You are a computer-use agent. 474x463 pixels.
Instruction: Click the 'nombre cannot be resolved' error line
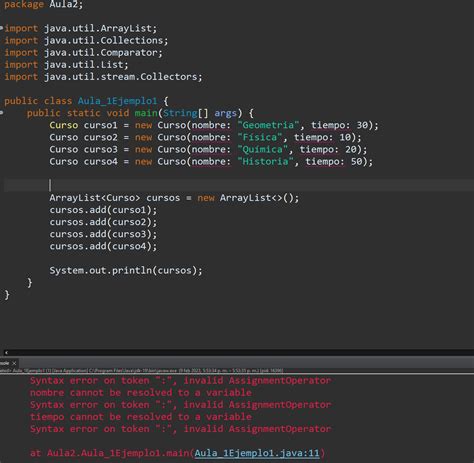pyautogui.click(x=141, y=393)
